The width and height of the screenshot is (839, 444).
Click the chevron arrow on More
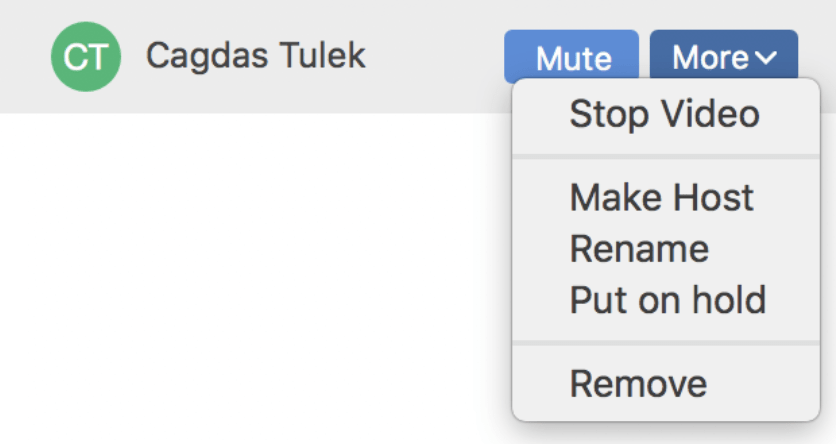766,58
